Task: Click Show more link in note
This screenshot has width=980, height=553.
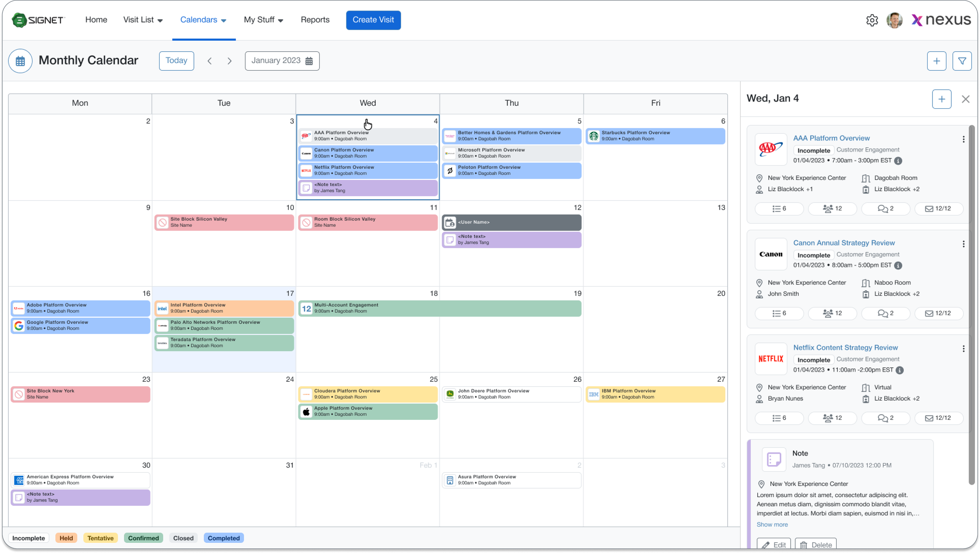Action: pos(772,524)
